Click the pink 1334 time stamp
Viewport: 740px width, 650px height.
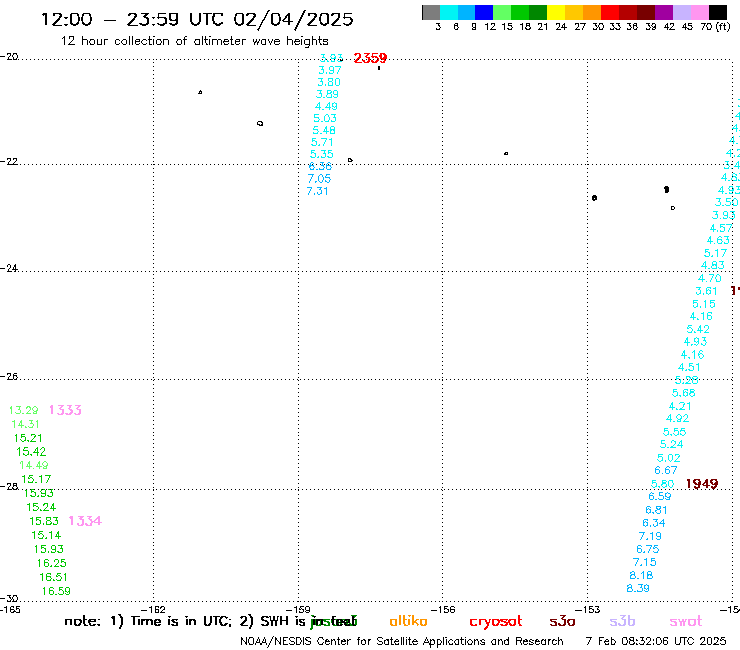(x=85, y=521)
